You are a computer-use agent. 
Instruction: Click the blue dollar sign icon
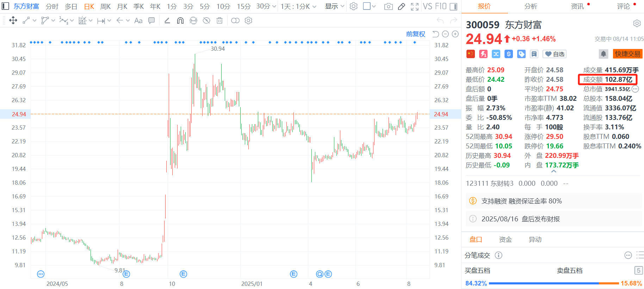tap(509, 54)
